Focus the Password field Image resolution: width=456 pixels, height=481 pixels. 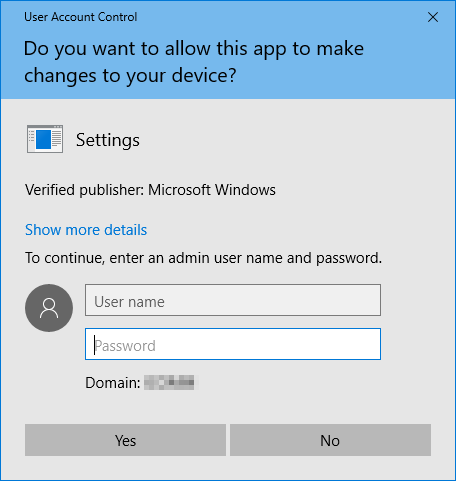[233, 344]
